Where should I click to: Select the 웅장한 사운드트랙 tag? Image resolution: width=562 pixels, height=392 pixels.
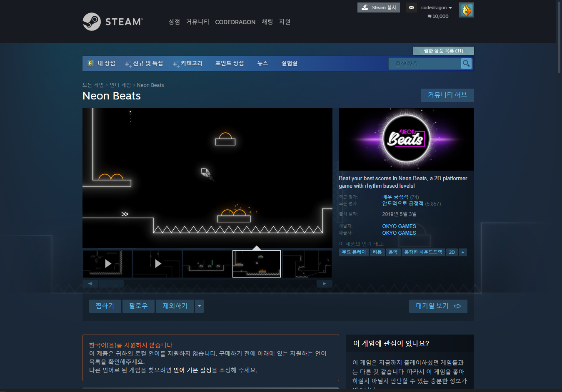click(423, 252)
